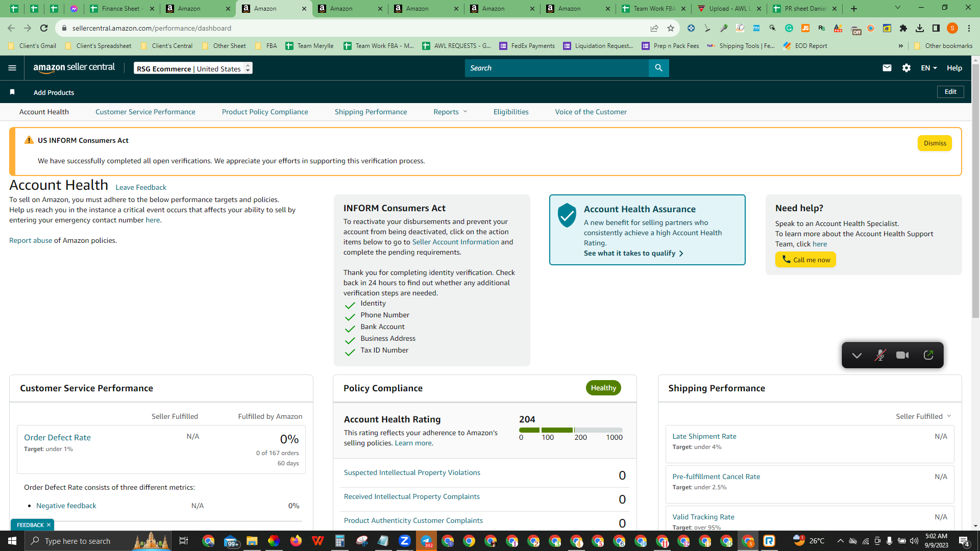Open the browser side panel icon
The image size is (980, 551).
936,28
